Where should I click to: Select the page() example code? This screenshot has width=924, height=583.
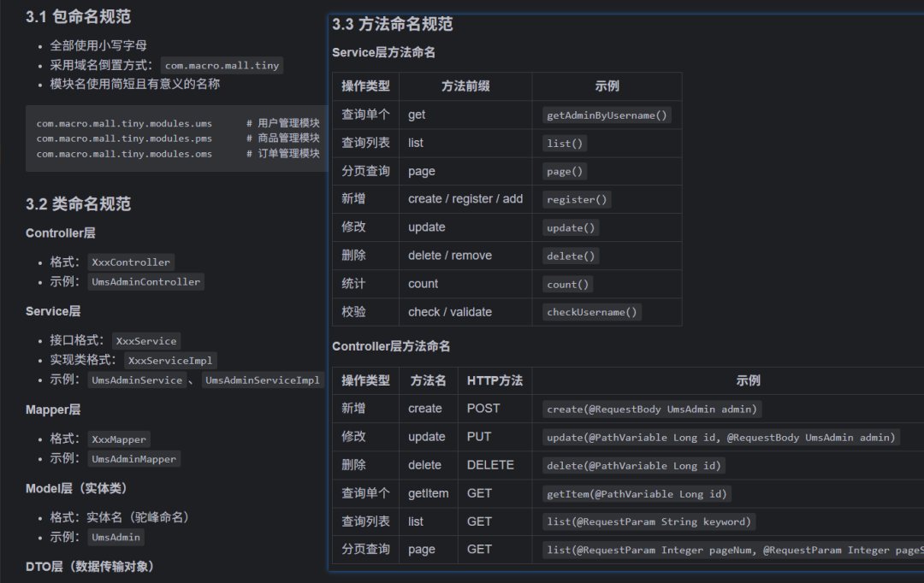click(565, 171)
